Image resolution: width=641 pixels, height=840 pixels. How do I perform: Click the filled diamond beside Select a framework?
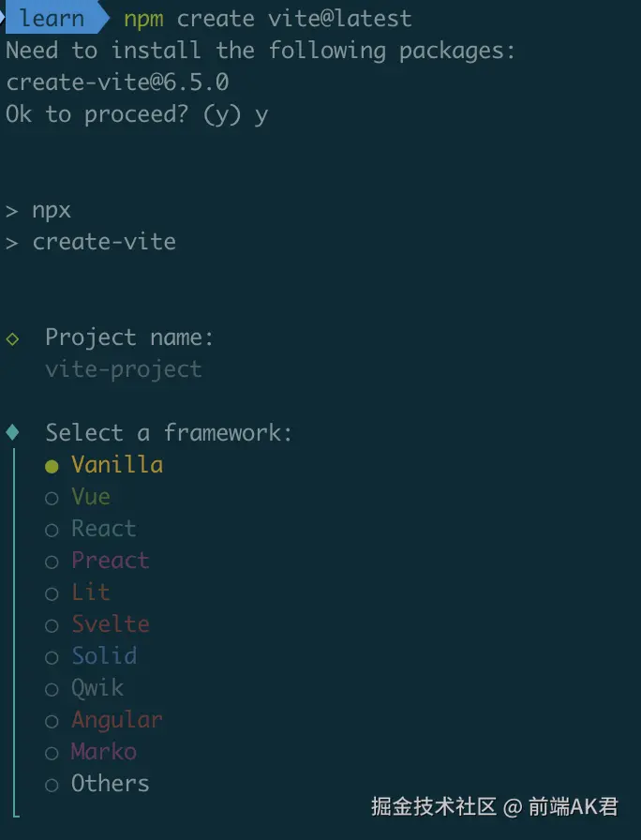(x=12, y=433)
